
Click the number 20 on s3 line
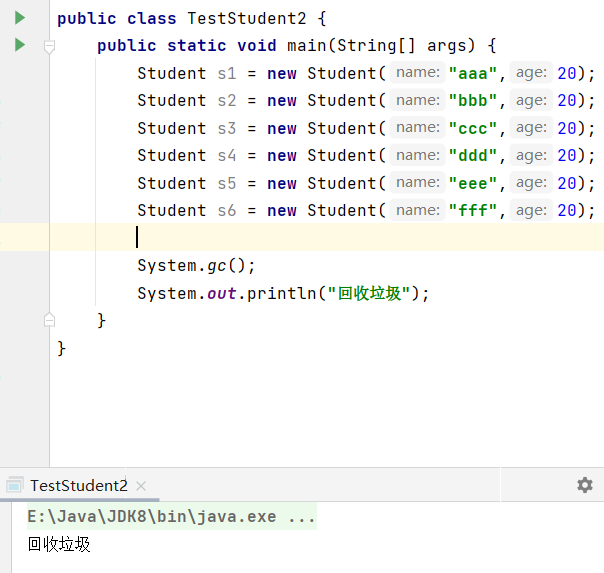click(x=567, y=128)
